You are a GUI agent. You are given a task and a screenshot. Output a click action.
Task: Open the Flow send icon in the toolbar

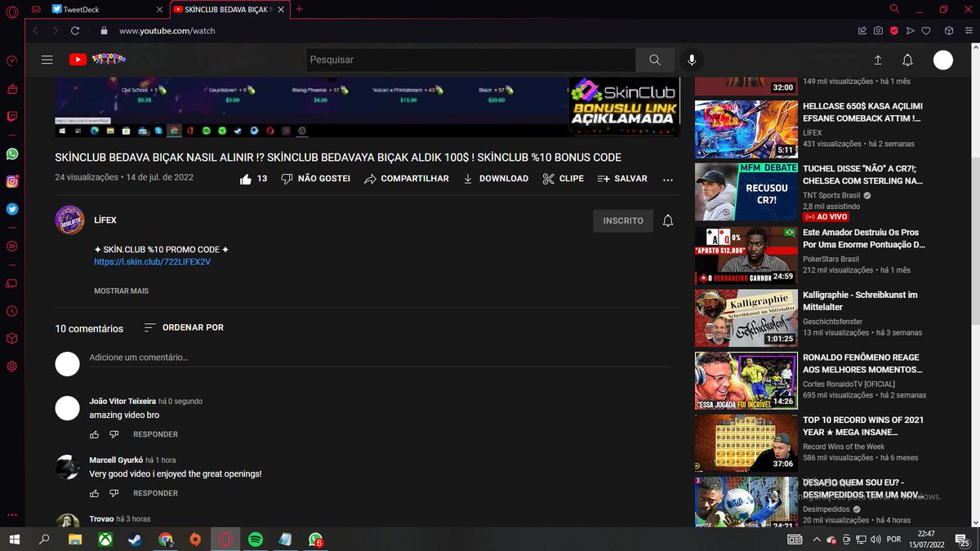[x=911, y=30]
